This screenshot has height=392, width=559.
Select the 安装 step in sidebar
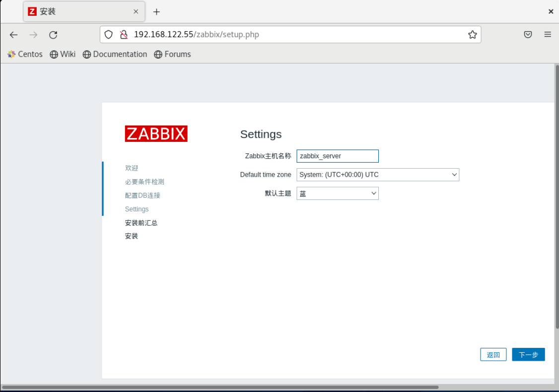(132, 236)
